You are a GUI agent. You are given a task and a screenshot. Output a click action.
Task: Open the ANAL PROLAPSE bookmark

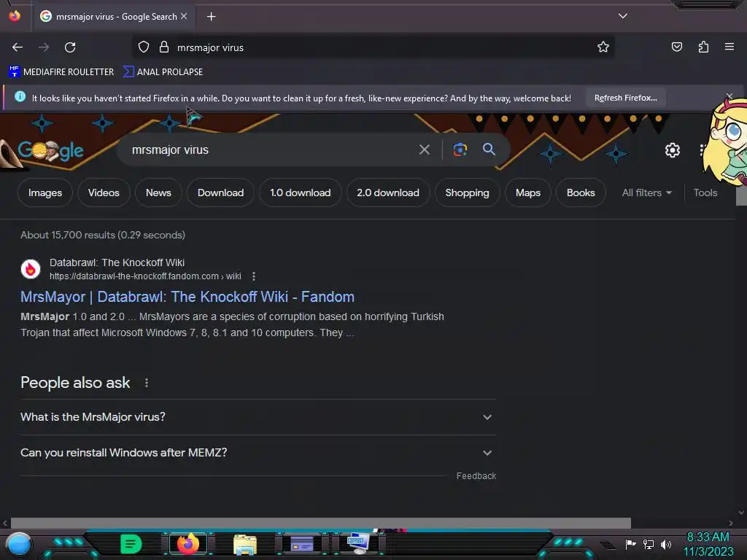tap(163, 72)
